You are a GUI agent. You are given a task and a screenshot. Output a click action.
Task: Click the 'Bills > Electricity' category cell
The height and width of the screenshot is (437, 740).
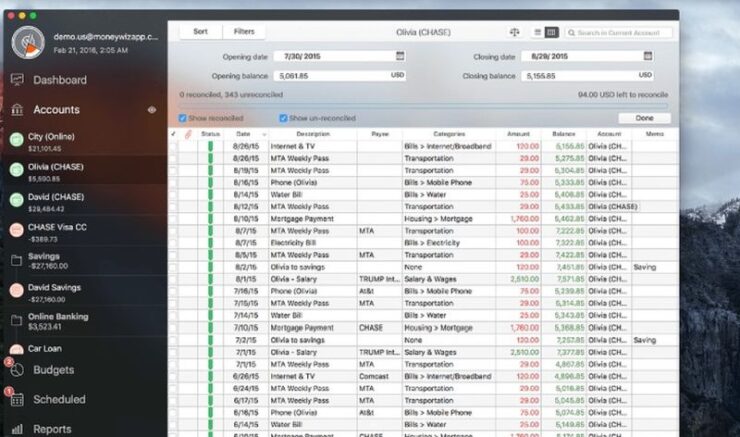click(x=449, y=243)
